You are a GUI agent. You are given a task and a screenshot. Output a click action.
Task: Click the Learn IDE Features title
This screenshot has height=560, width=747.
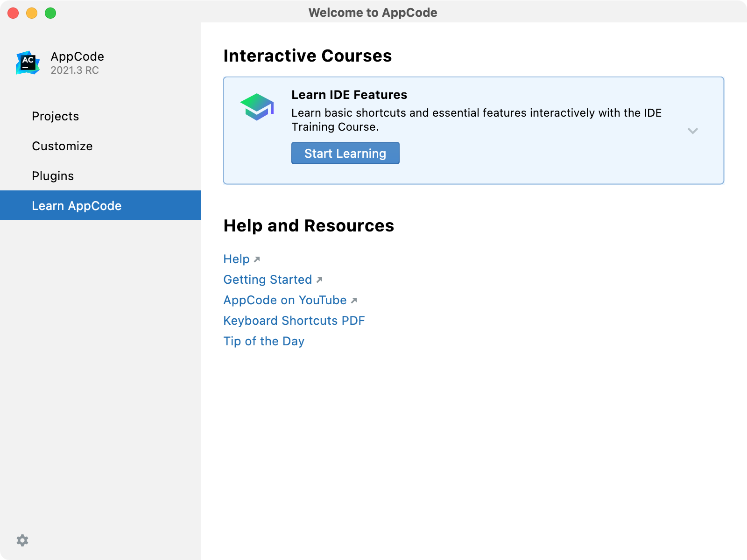(349, 95)
